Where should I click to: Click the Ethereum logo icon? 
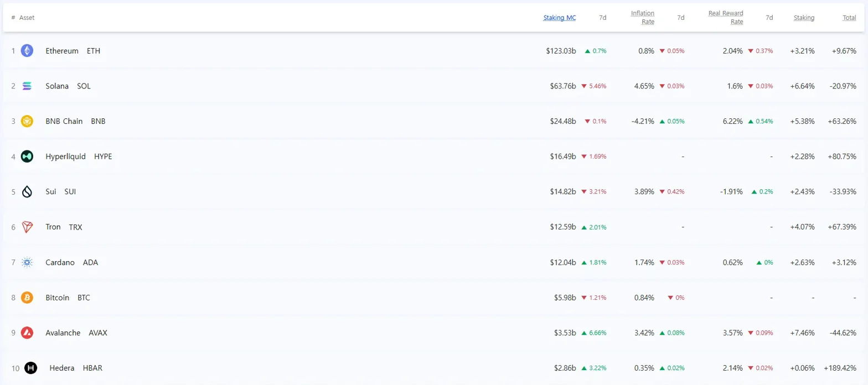(x=27, y=51)
